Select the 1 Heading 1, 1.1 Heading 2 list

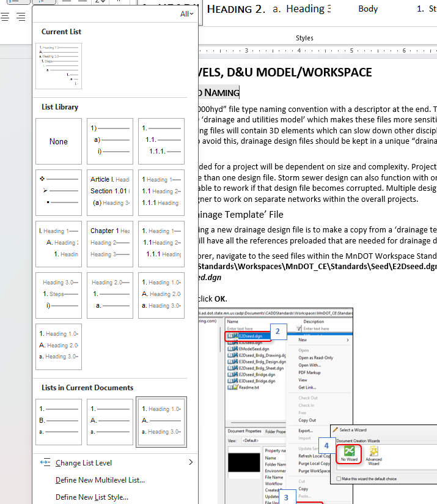[x=161, y=193]
